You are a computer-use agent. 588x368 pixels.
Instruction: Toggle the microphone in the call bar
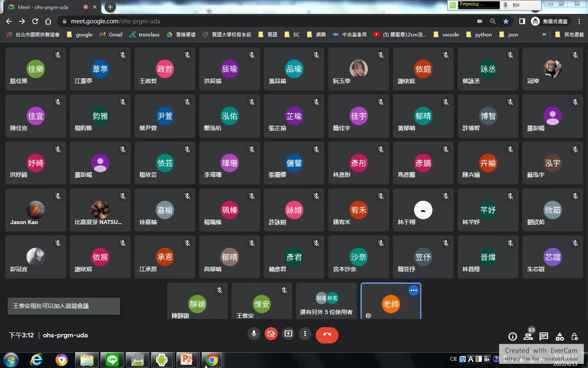coord(254,334)
